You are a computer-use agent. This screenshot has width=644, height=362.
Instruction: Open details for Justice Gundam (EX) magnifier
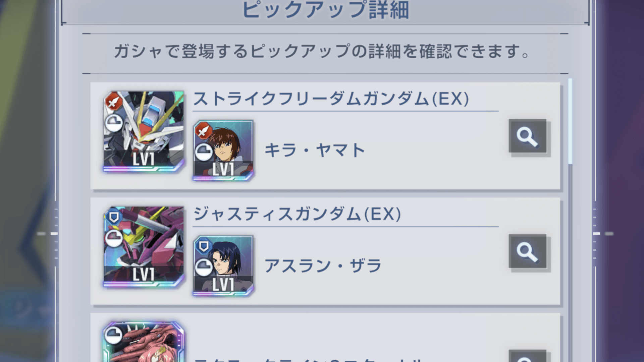click(528, 251)
